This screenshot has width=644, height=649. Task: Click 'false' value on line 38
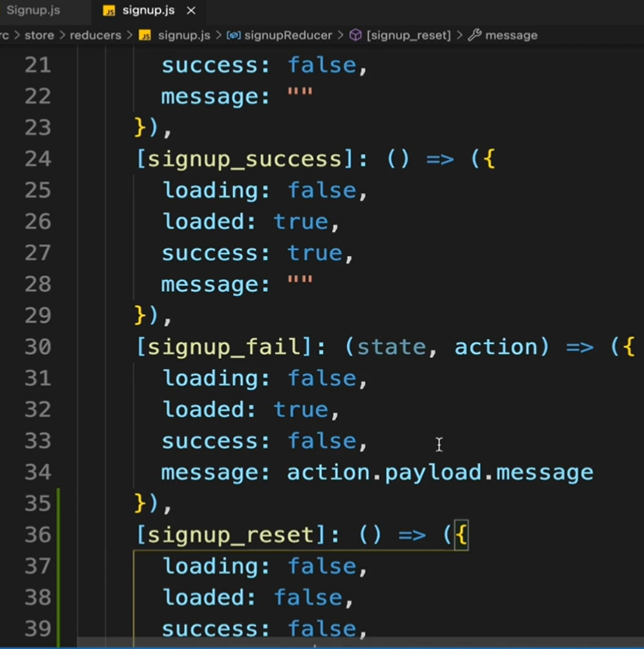[x=308, y=598]
